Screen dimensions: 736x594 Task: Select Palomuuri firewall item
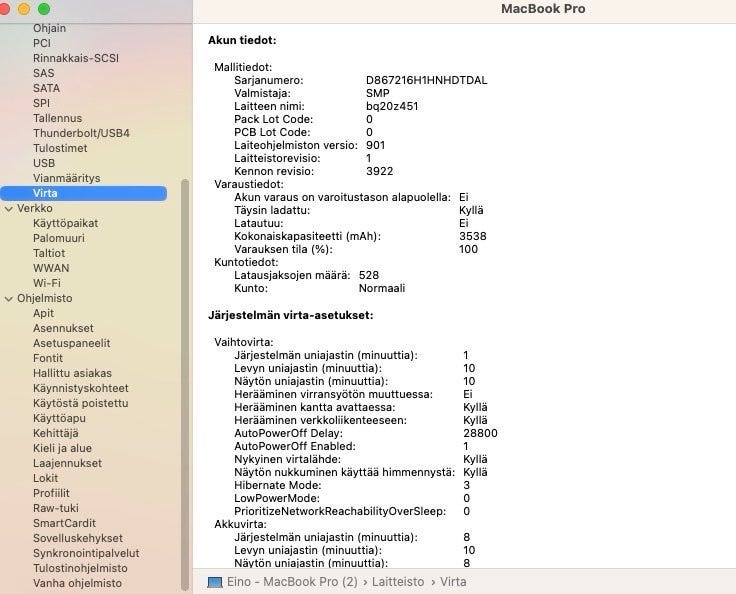pyautogui.click(x=59, y=239)
